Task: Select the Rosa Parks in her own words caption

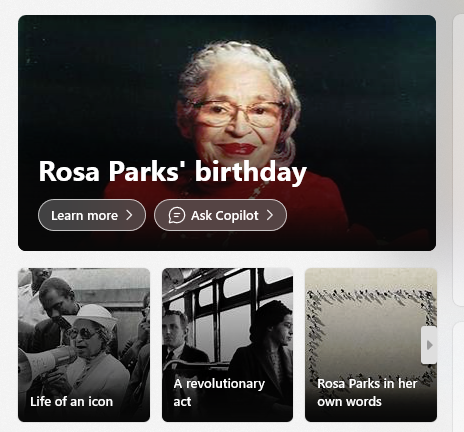Action: tap(367, 392)
